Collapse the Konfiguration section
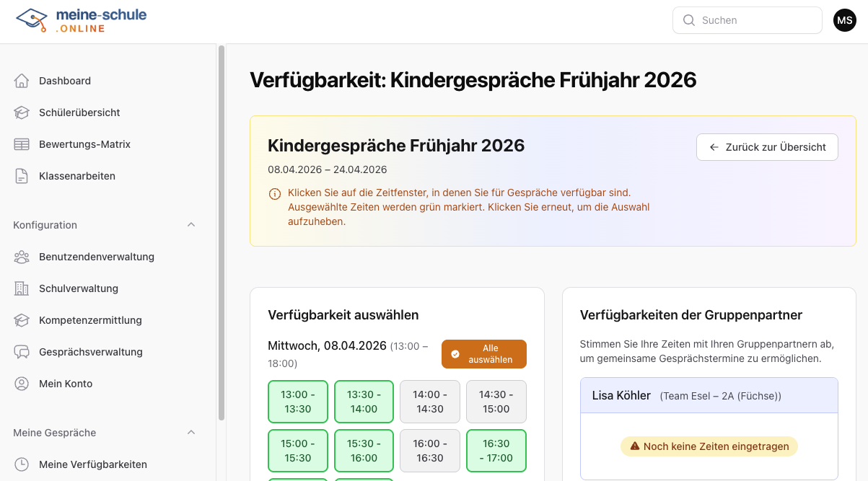The height and width of the screenshot is (481, 868). pos(190,224)
